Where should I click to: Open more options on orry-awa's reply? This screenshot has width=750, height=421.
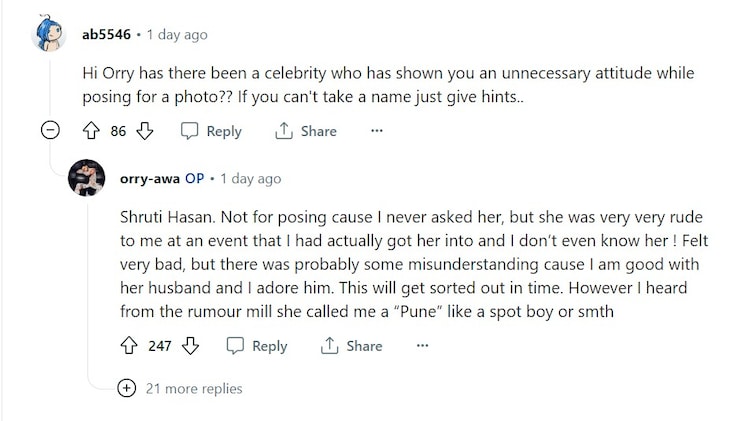[422, 346]
